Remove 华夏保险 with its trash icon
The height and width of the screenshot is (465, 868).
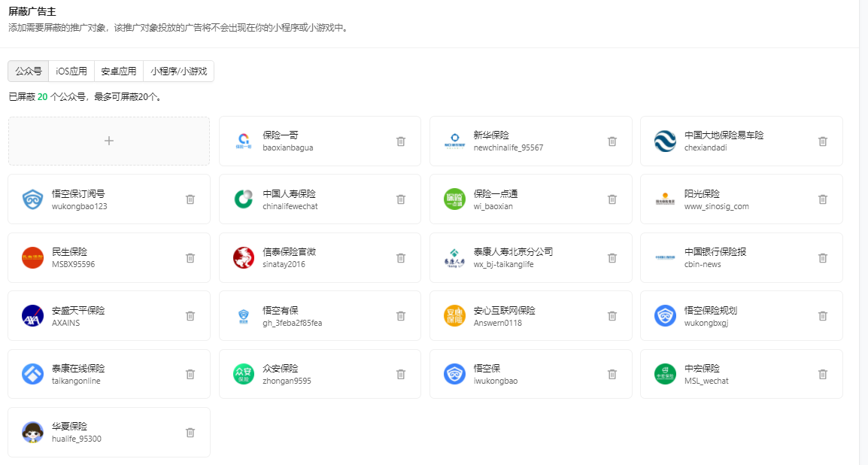[x=190, y=433]
